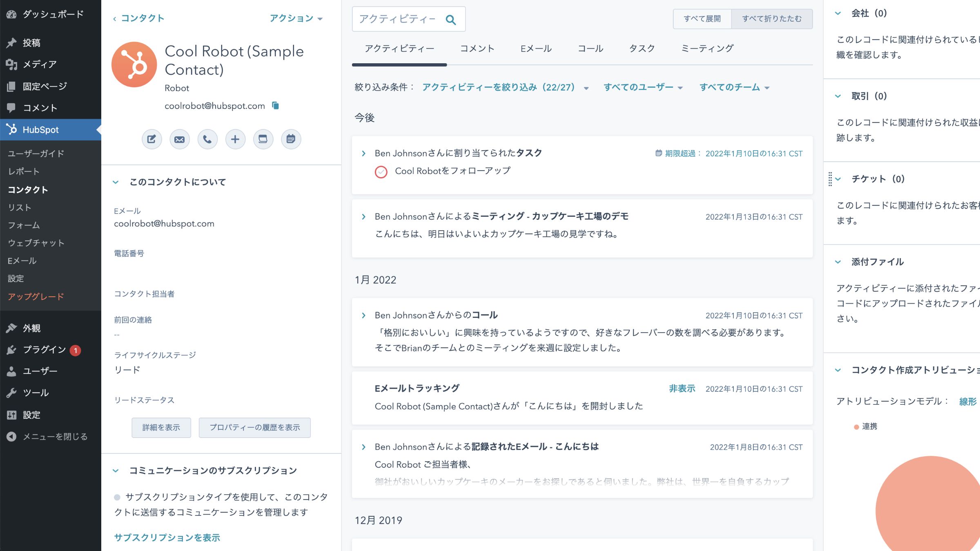Open サブスクリプションを表示 link
Screen dimensions: 980x551
(167, 538)
